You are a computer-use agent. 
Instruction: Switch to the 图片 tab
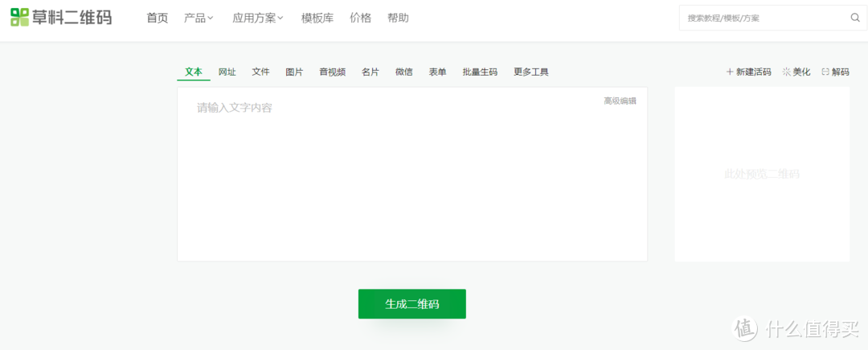(294, 72)
